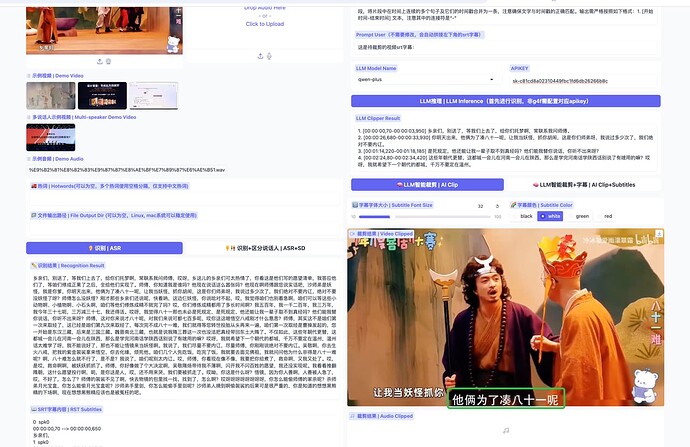Click the Video Clipped result player

tap(505, 317)
